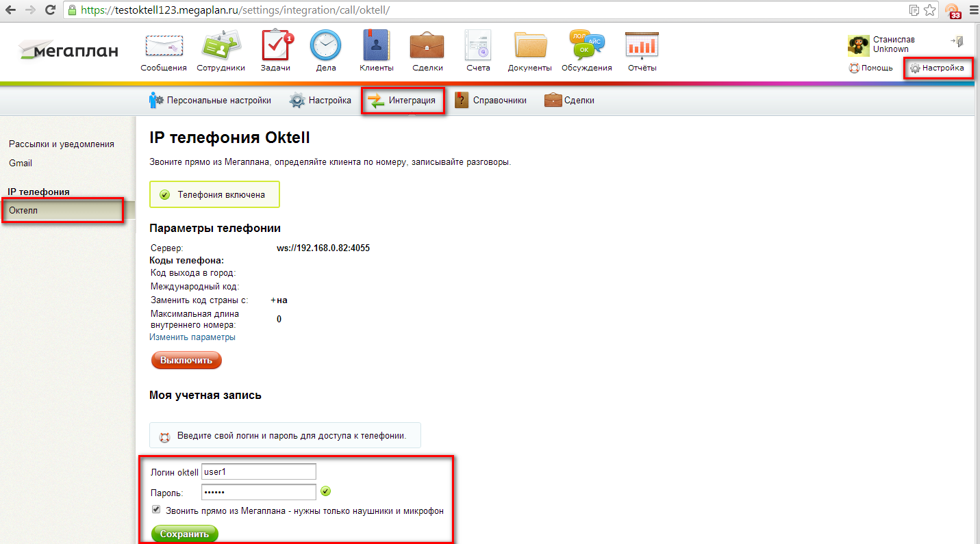Open the Задачи tasks icon
This screenshot has width=980, height=544.
275,46
